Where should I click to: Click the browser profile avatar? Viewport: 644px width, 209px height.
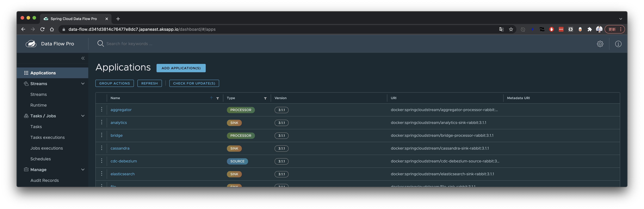tap(599, 29)
